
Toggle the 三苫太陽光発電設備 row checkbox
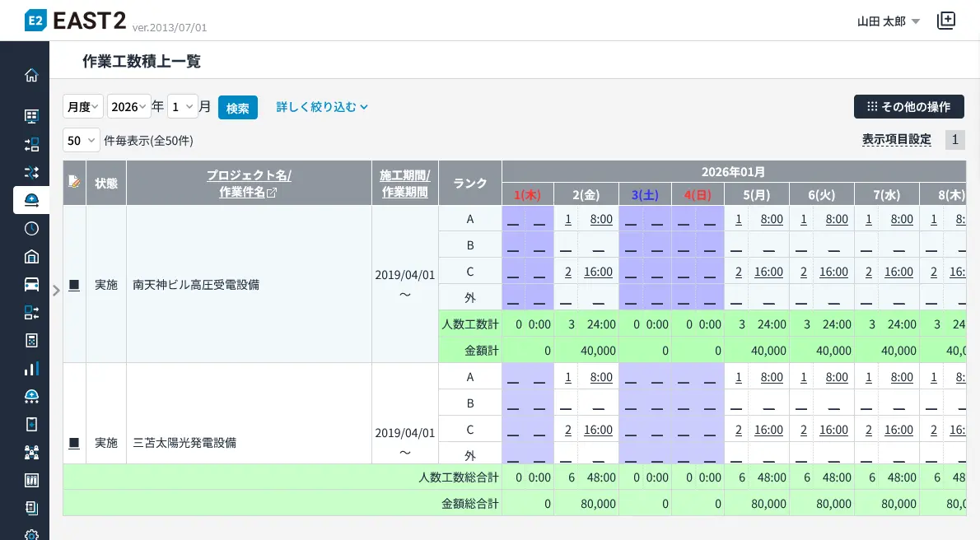tap(74, 443)
